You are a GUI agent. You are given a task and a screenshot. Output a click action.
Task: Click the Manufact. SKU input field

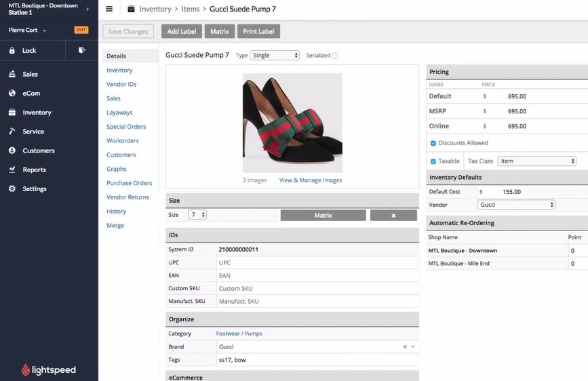click(317, 301)
